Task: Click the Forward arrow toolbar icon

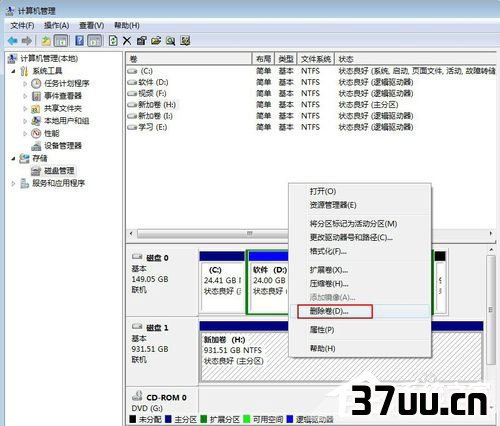Action: click(x=27, y=41)
